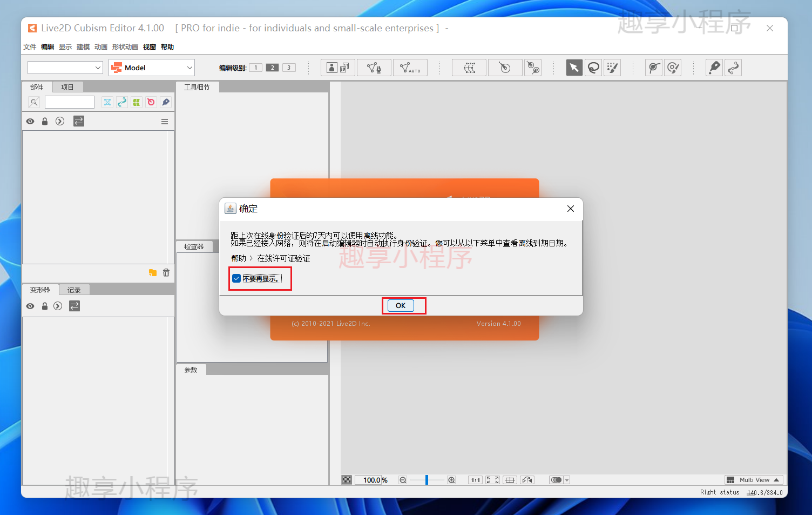The height and width of the screenshot is (515, 812).
Task: Click the create warp deformer icon
Action: [x=469, y=68]
